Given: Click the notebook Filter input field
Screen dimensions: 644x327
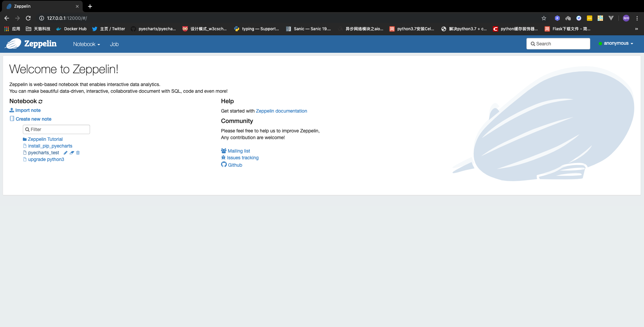Looking at the screenshot, I should pyautogui.click(x=56, y=129).
